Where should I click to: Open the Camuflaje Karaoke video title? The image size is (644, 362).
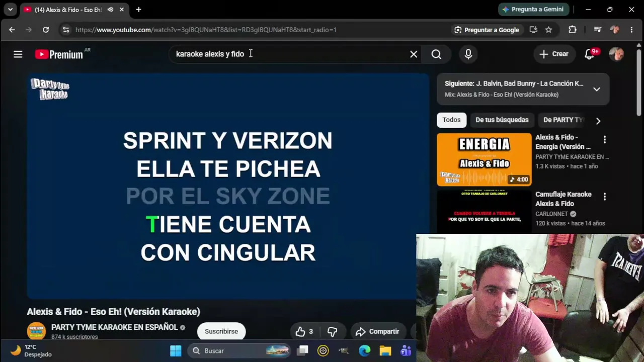tap(563, 199)
